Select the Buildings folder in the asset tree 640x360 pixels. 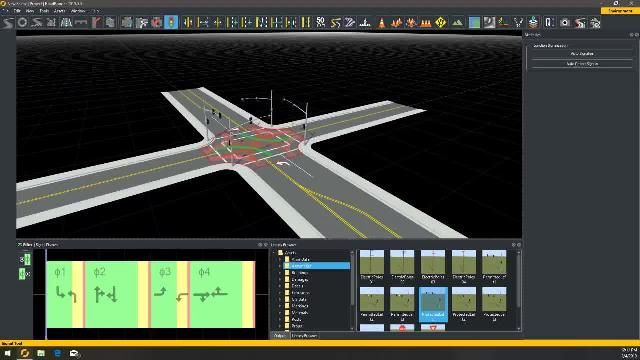pos(300,272)
